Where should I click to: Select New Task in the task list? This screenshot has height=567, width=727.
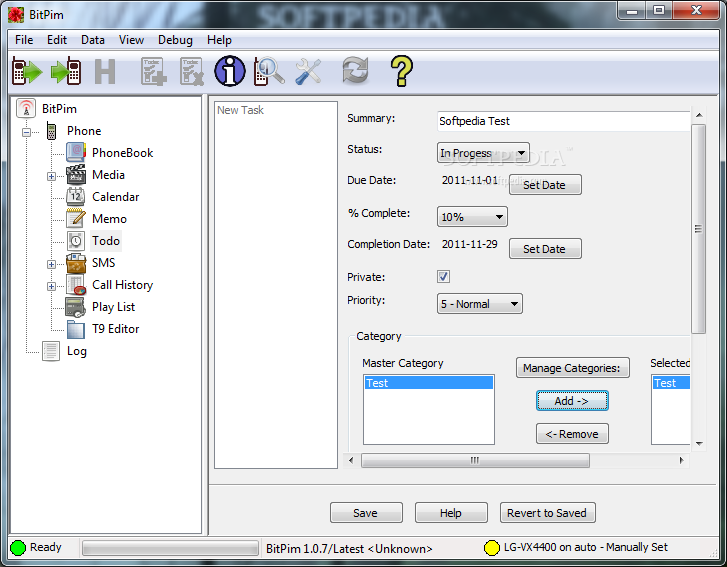(240, 110)
